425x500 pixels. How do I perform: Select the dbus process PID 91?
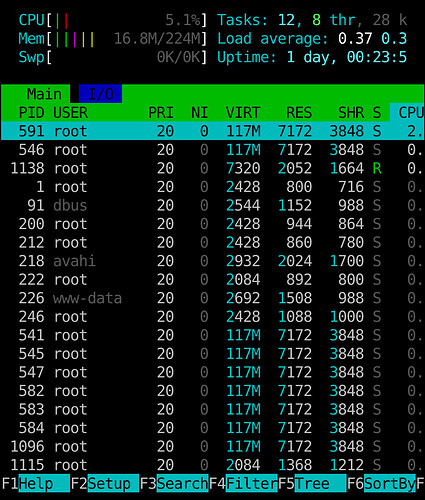coord(212,205)
